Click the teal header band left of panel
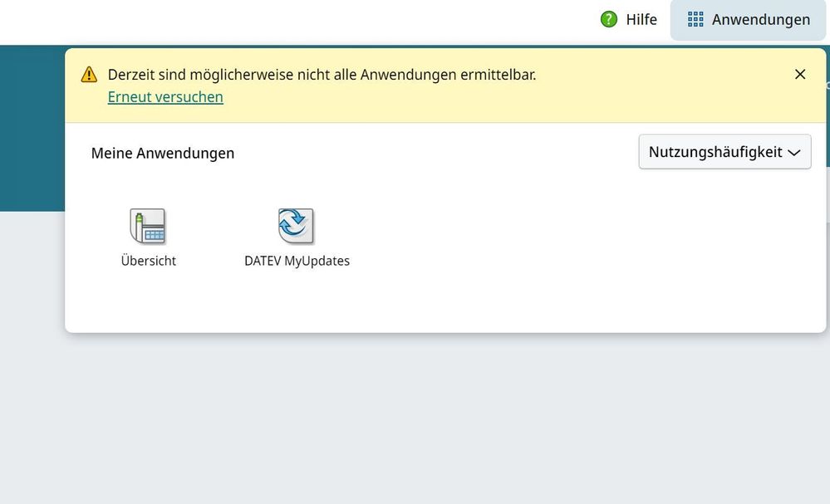Image resolution: width=830 pixels, height=504 pixels. [32, 125]
